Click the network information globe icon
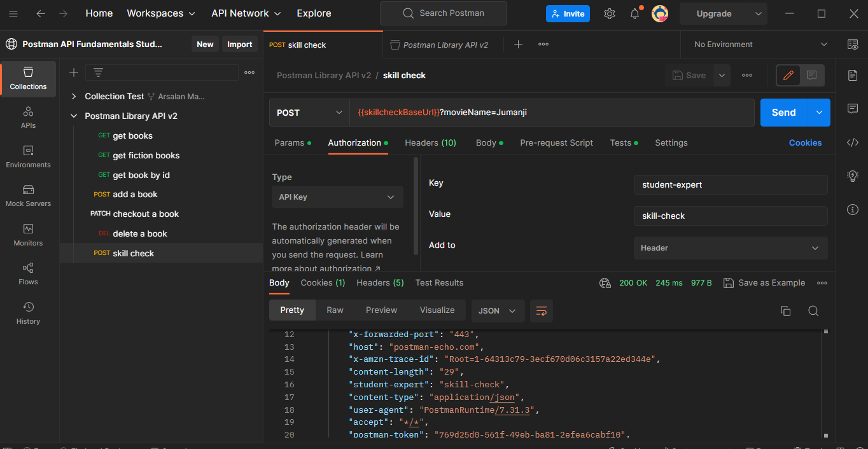This screenshot has width=868, height=449. (605, 282)
